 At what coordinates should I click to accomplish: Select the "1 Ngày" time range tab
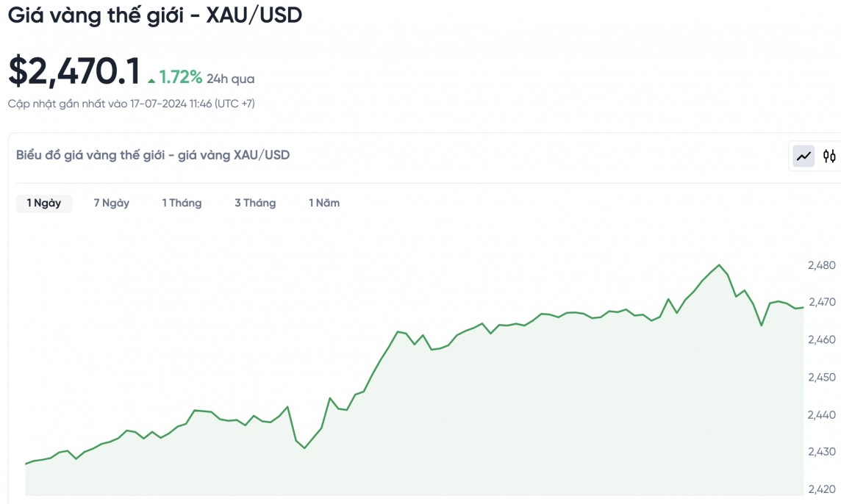tap(44, 203)
